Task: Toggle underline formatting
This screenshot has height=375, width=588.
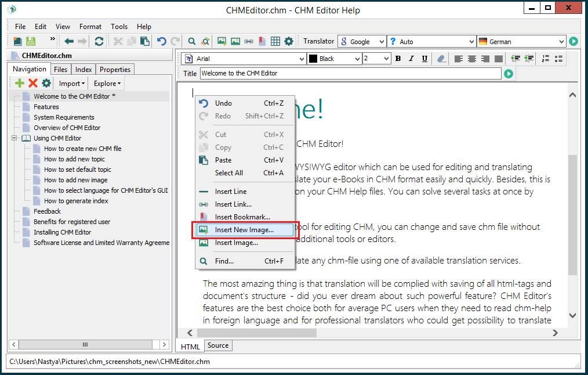Action: pos(425,59)
